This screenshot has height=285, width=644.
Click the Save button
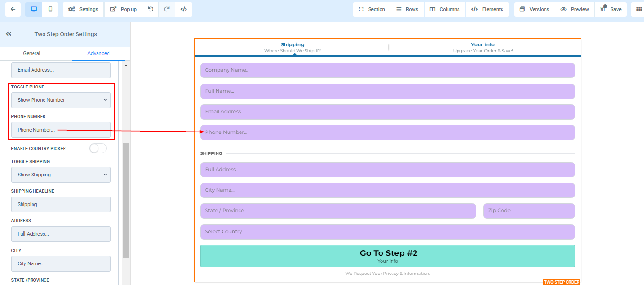point(611,9)
